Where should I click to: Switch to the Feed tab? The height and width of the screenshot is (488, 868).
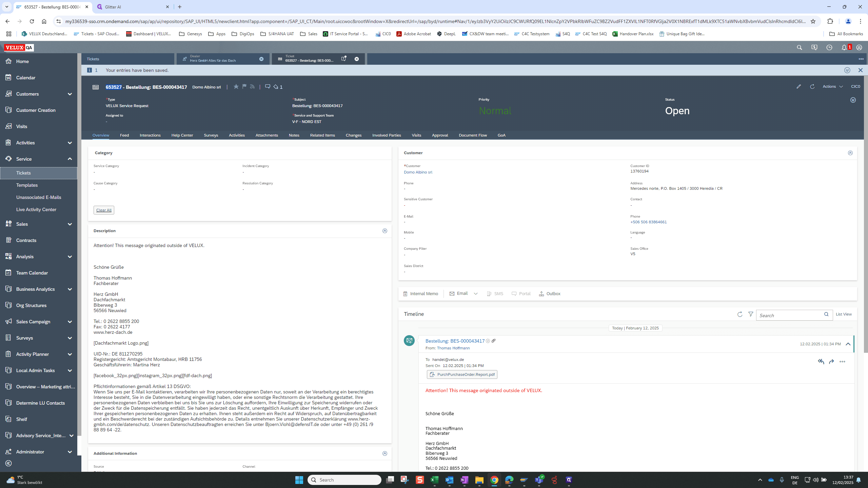pos(124,135)
